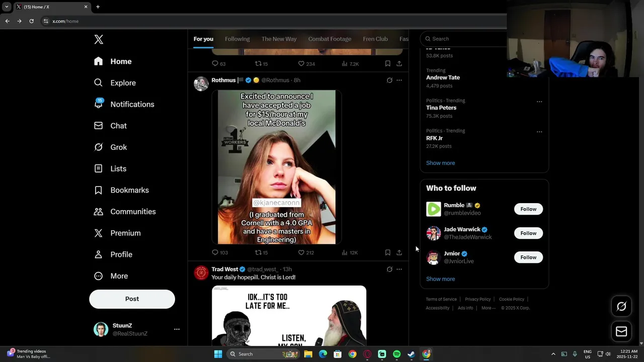Switch to Following tab
Image resolution: width=644 pixels, height=362 pixels.
(x=237, y=39)
